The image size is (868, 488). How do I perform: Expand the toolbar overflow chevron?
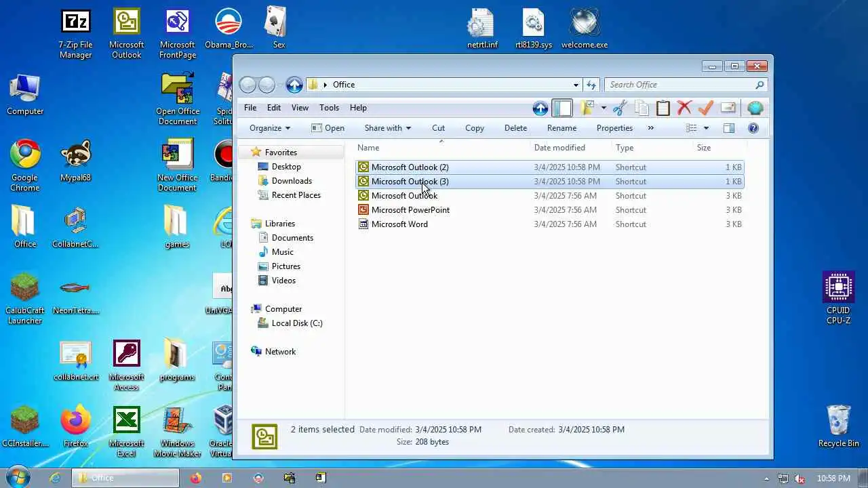coord(650,128)
